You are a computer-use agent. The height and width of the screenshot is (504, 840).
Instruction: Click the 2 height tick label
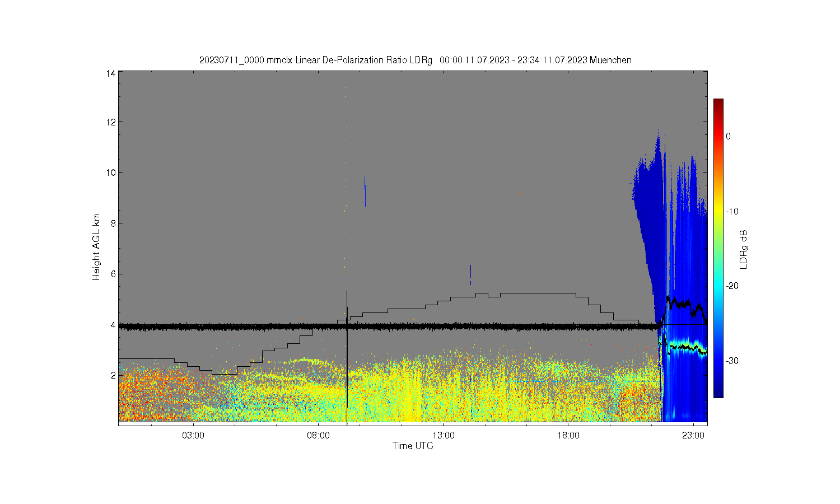113,375
